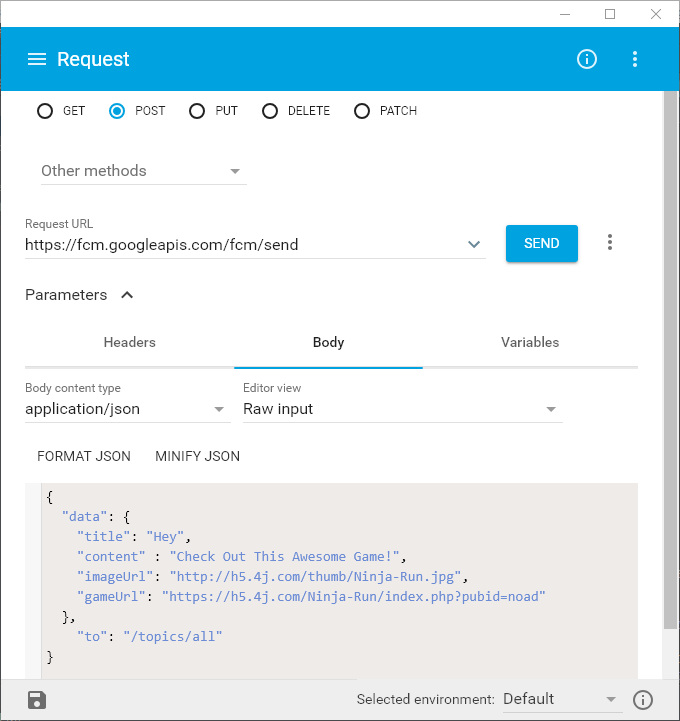Save the request with the floppy icon
The image size is (680, 721).
coord(37,700)
